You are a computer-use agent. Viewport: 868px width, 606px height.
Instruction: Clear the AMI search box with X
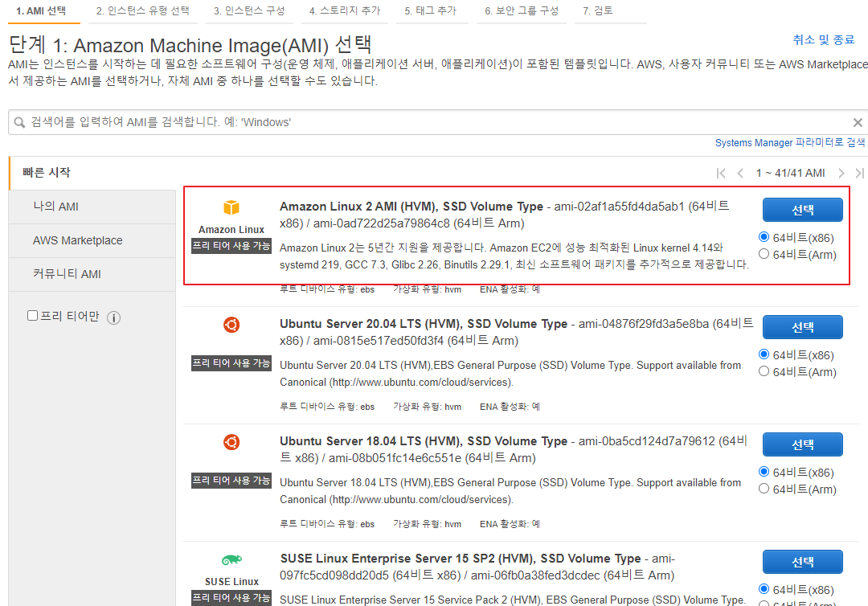(x=858, y=122)
